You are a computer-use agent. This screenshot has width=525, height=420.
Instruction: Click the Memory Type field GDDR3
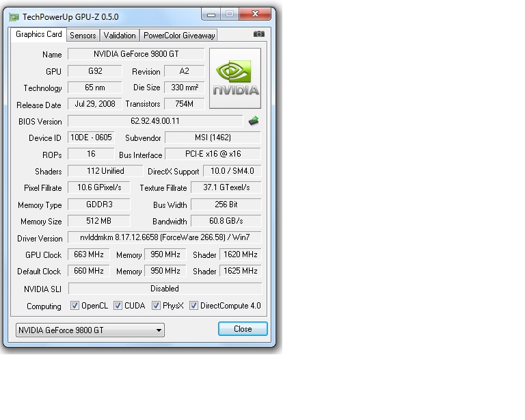pos(99,205)
